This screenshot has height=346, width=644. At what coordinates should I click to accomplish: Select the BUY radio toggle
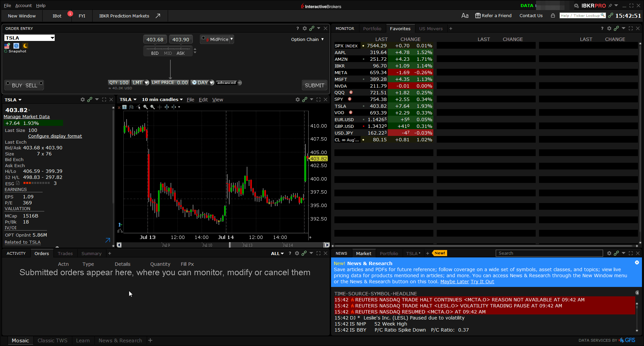[8, 83]
